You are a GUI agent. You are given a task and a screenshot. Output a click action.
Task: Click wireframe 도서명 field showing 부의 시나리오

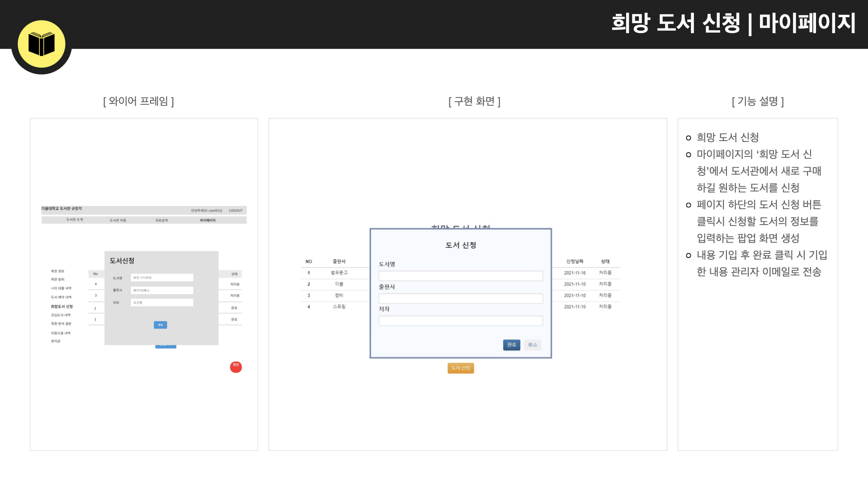coord(162,278)
